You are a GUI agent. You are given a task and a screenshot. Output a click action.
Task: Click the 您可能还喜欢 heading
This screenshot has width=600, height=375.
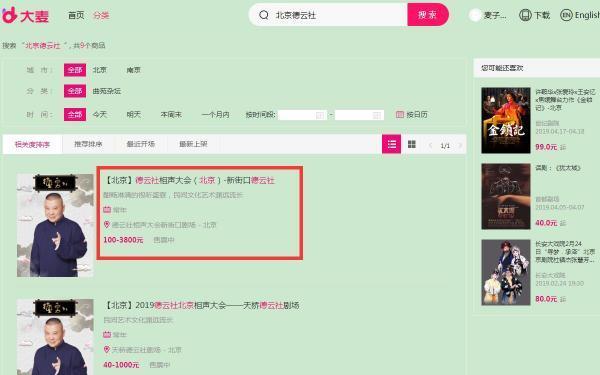502,68
